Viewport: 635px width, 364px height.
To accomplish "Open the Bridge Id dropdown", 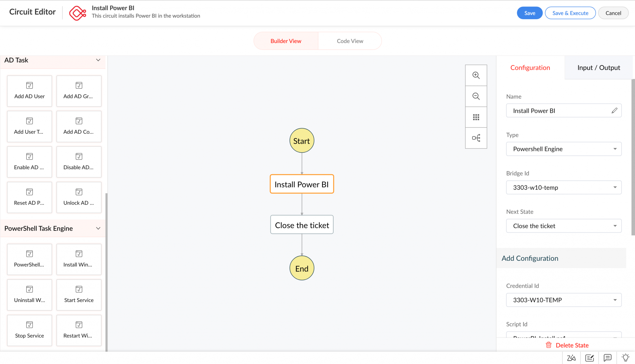I will pos(564,188).
